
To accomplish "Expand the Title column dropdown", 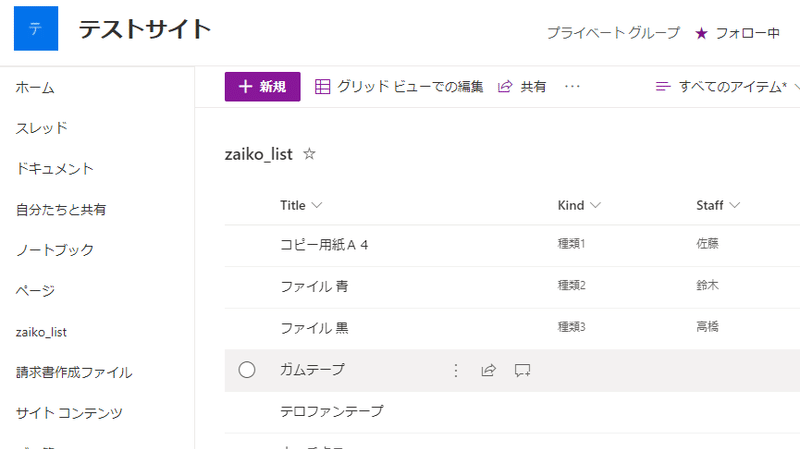I will click(x=317, y=206).
